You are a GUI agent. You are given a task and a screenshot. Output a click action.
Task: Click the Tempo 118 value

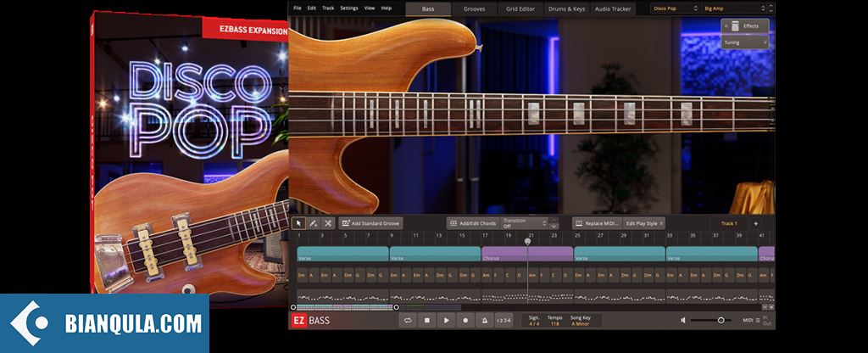click(x=554, y=323)
